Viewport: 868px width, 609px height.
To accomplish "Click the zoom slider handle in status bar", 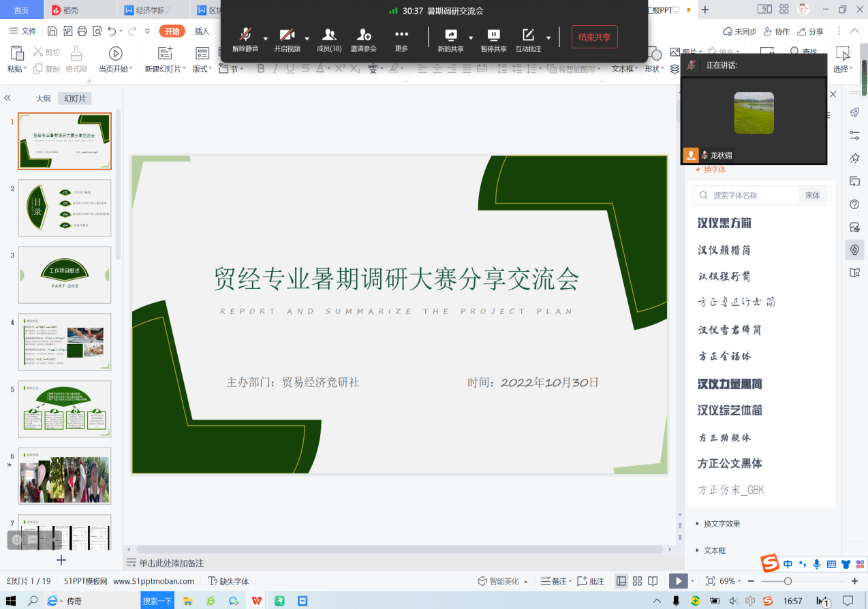I will point(788,581).
